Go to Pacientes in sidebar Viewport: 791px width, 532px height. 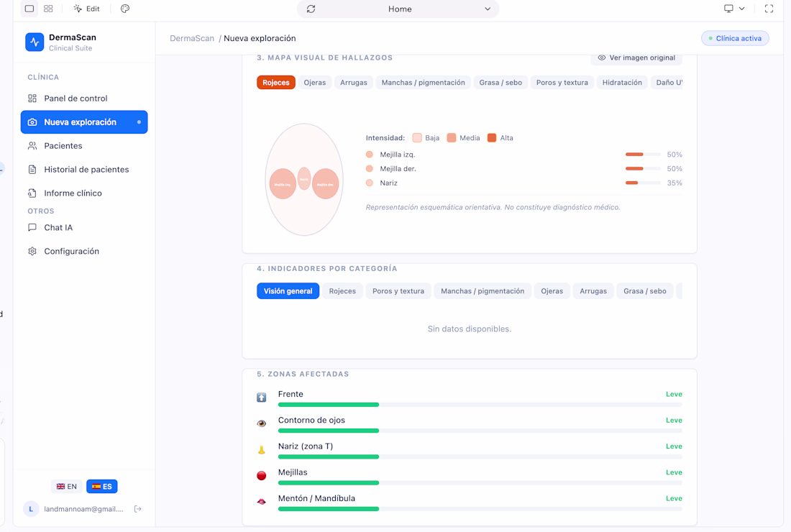point(83,146)
